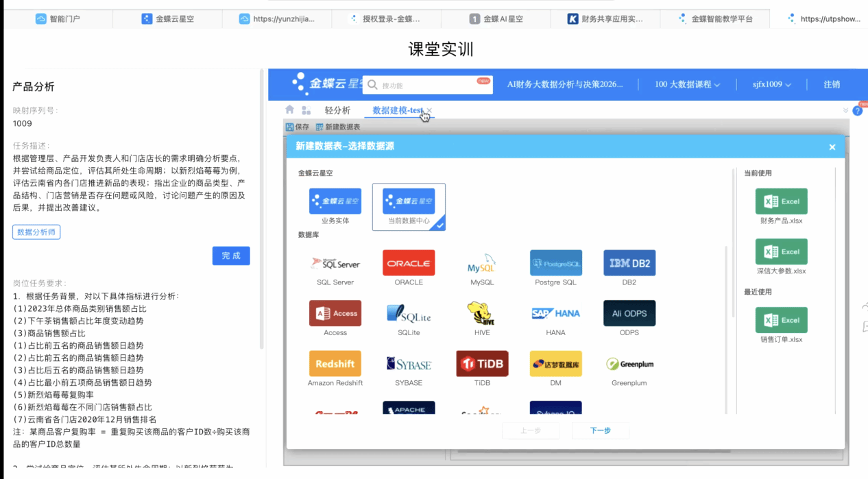The height and width of the screenshot is (479, 868).
Task: Select the 业务实体 data source option
Action: pyautogui.click(x=335, y=202)
